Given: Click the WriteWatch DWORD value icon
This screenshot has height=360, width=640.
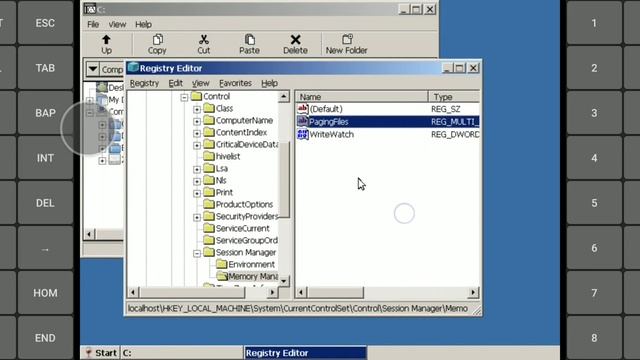Looking at the screenshot, I should [x=302, y=134].
